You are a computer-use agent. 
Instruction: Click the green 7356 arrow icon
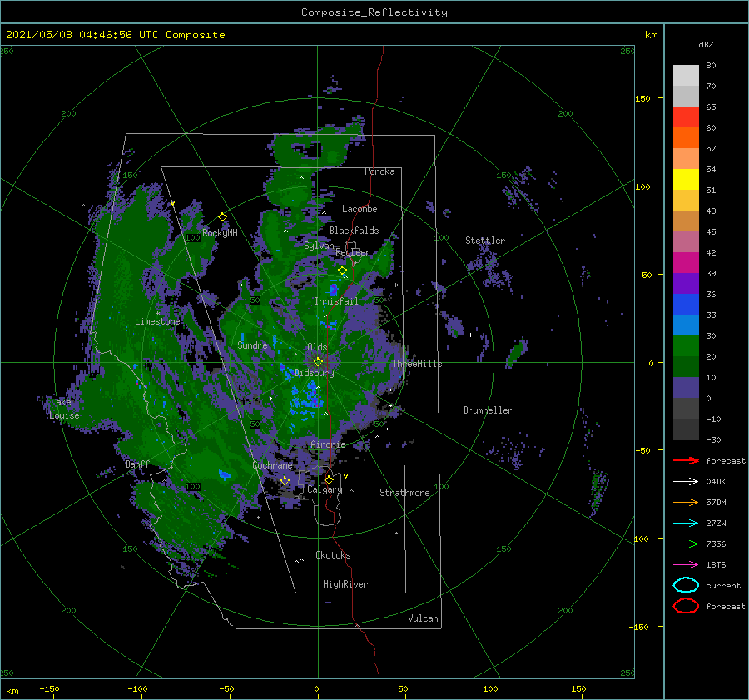click(x=686, y=544)
